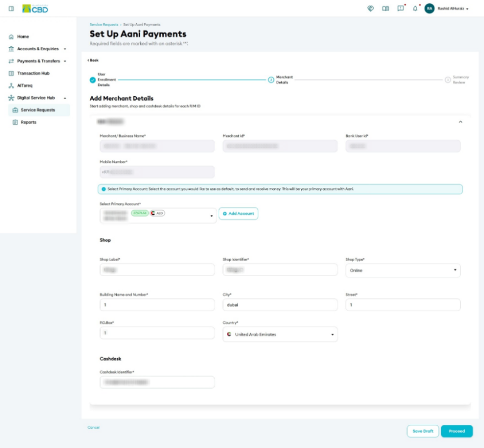Collapse the merchant details section chevron
The width and height of the screenshot is (484, 448).
click(x=460, y=122)
